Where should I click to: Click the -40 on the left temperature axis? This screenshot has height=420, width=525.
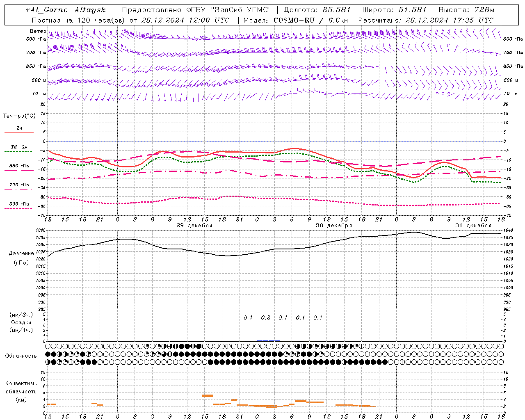pos(41,215)
